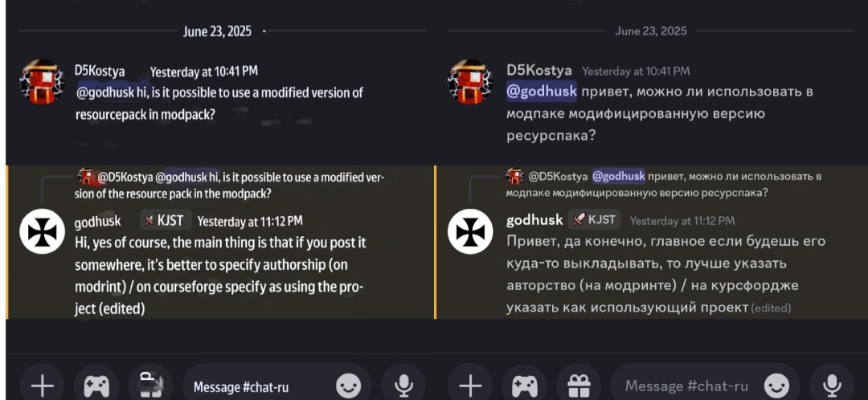Open the gamepad apps icon in English chat
Image resolution: width=868 pixels, height=400 pixels.
click(x=96, y=386)
